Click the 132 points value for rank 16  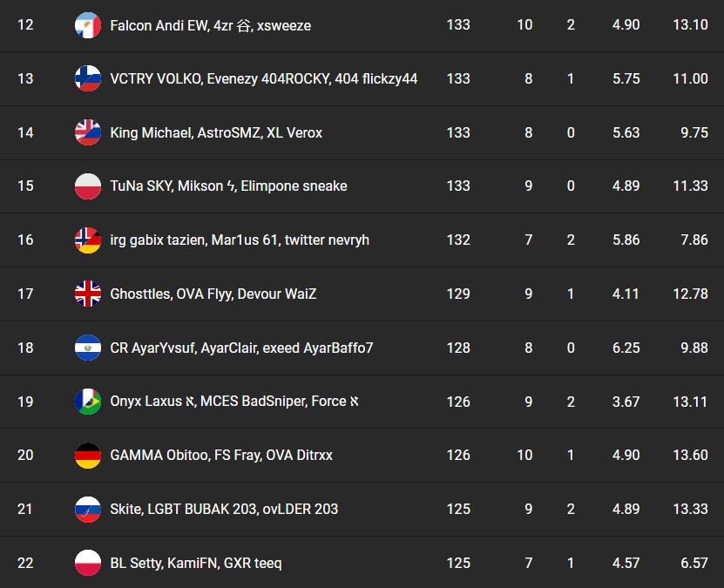(x=458, y=240)
